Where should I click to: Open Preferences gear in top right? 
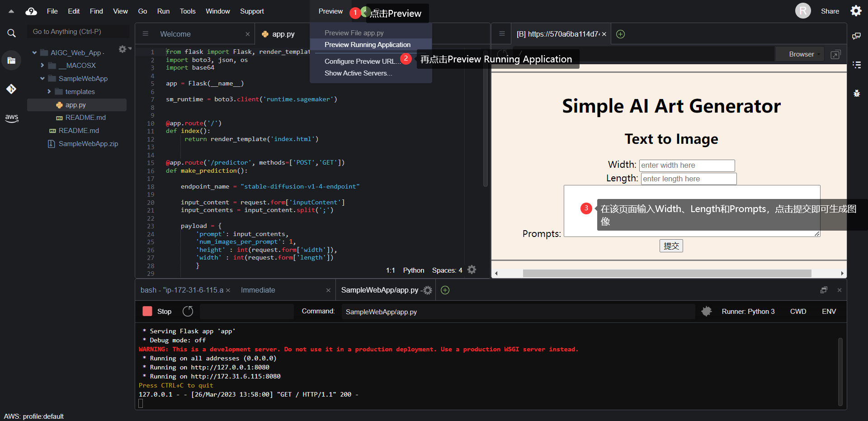pos(856,11)
